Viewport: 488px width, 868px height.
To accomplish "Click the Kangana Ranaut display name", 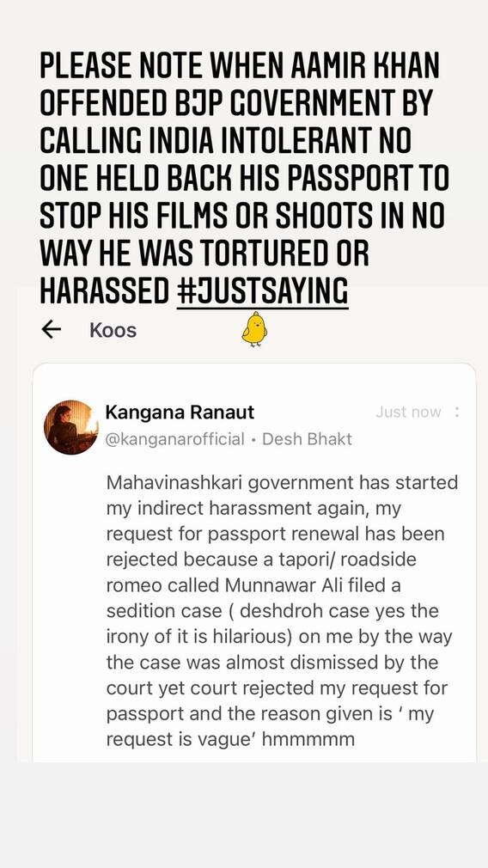I will point(180,413).
